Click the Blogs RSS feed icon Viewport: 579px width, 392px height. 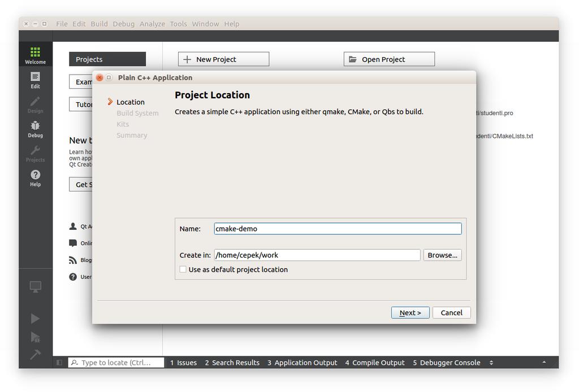[x=73, y=260]
